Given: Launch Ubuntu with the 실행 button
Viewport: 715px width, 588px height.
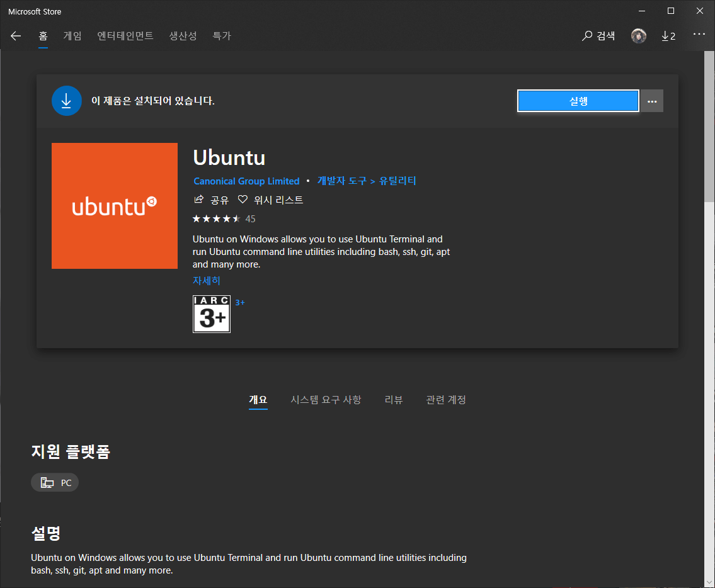Looking at the screenshot, I should (x=578, y=101).
